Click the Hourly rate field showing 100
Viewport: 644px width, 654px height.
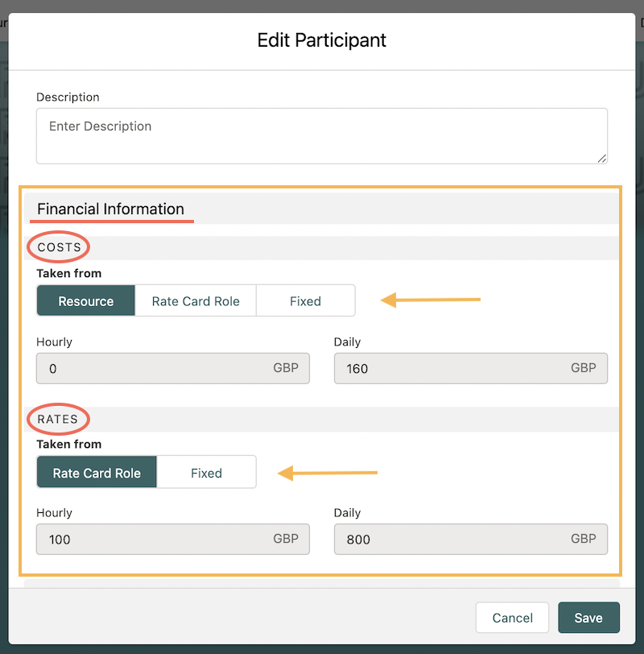tap(153, 540)
